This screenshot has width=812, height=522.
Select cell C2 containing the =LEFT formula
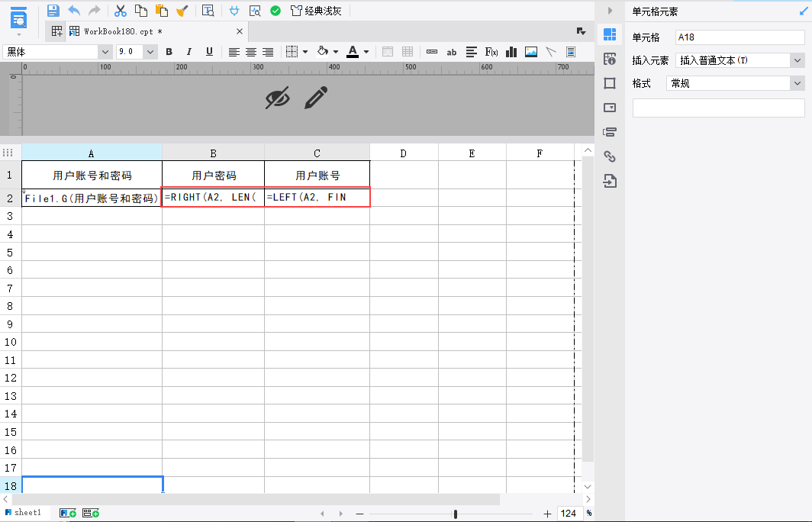(x=317, y=198)
